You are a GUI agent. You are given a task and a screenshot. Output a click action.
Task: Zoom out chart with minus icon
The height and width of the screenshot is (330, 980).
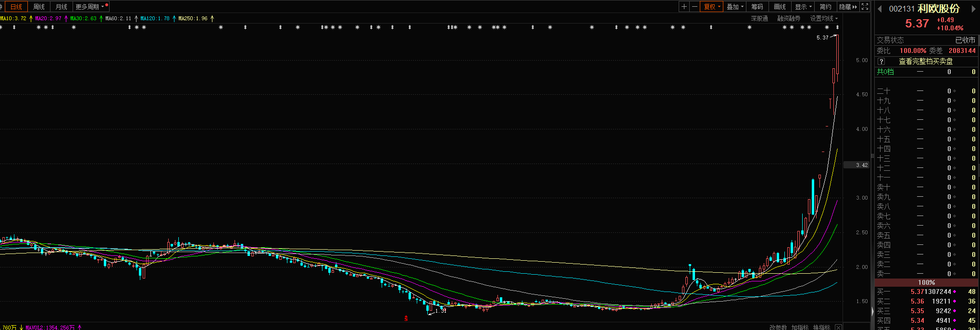(x=695, y=7)
